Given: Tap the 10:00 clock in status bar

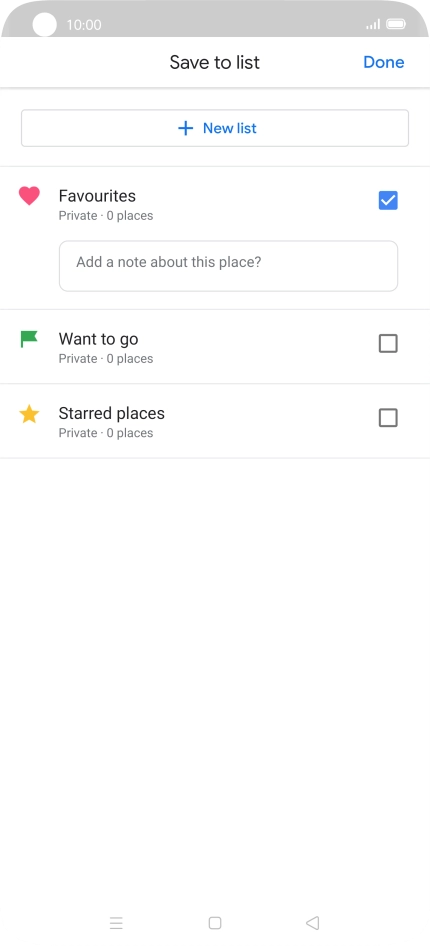Looking at the screenshot, I should tap(84, 25).
